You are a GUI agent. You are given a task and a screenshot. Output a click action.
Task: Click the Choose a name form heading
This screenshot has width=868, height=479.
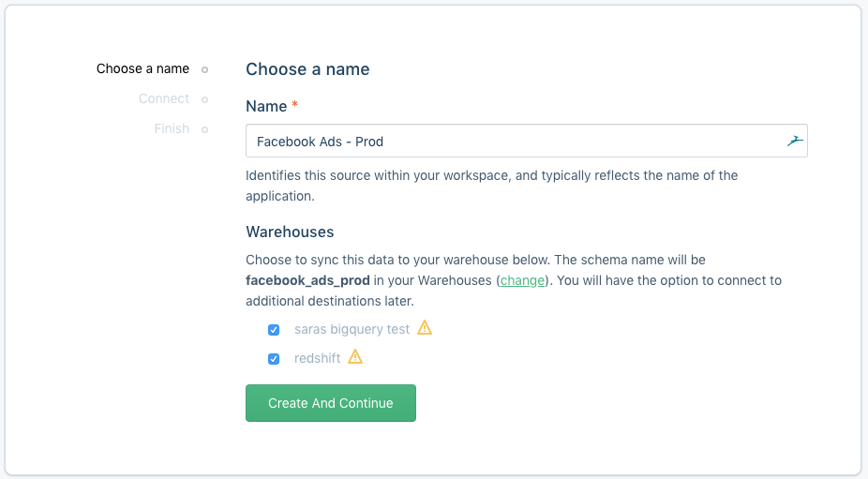[307, 69]
